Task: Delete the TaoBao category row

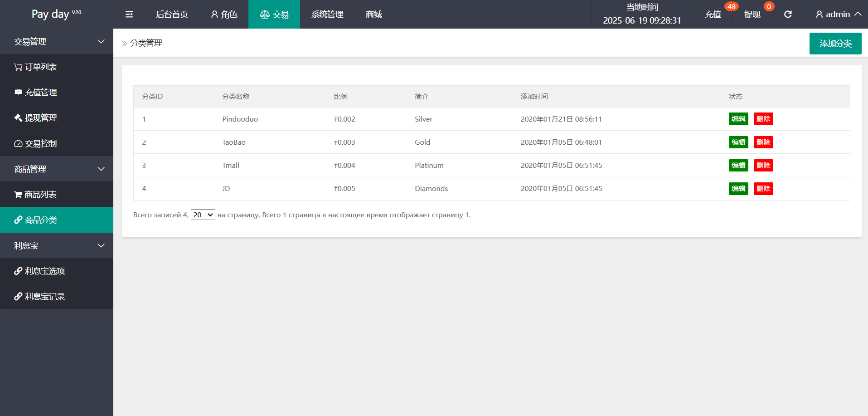Action: coord(763,142)
